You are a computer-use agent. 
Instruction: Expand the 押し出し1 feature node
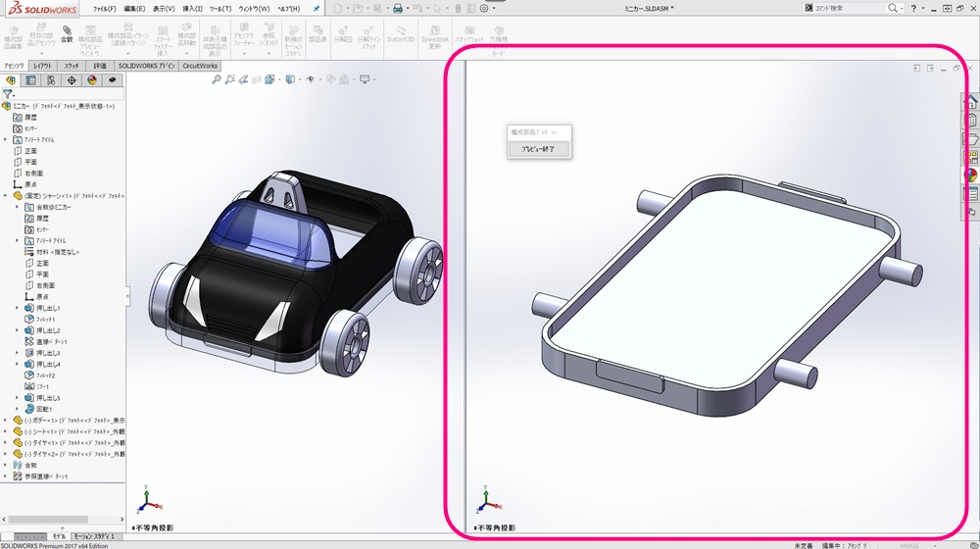(x=18, y=308)
